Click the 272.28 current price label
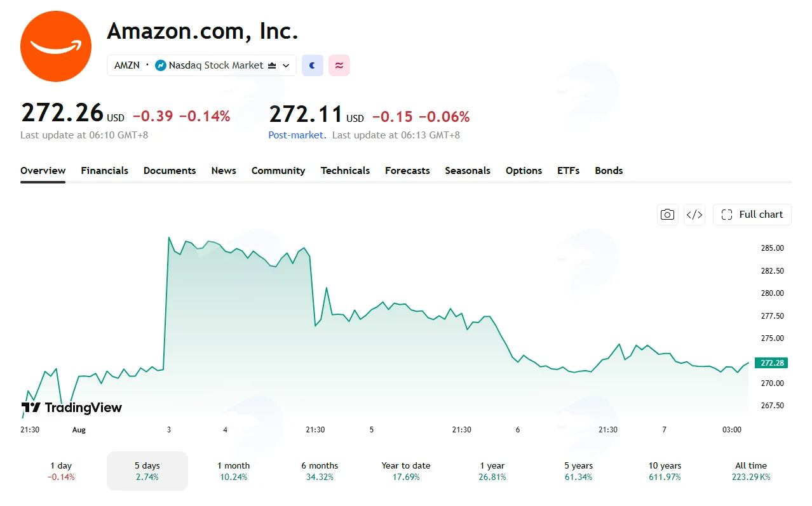 click(771, 363)
